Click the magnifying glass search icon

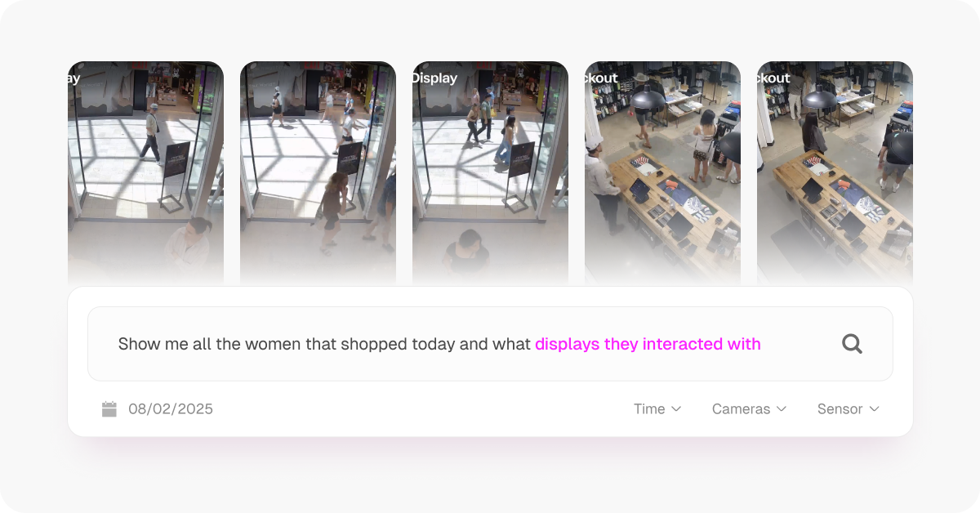tap(852, 344)
